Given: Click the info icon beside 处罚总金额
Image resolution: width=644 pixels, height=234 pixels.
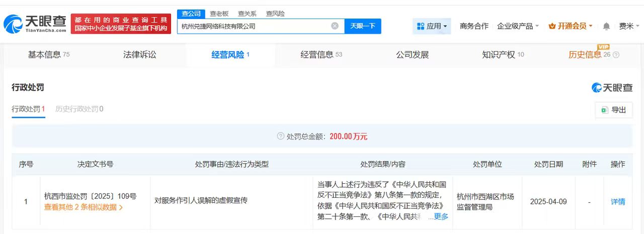Looking at the screenshot, I should click(x=280, y=136).
